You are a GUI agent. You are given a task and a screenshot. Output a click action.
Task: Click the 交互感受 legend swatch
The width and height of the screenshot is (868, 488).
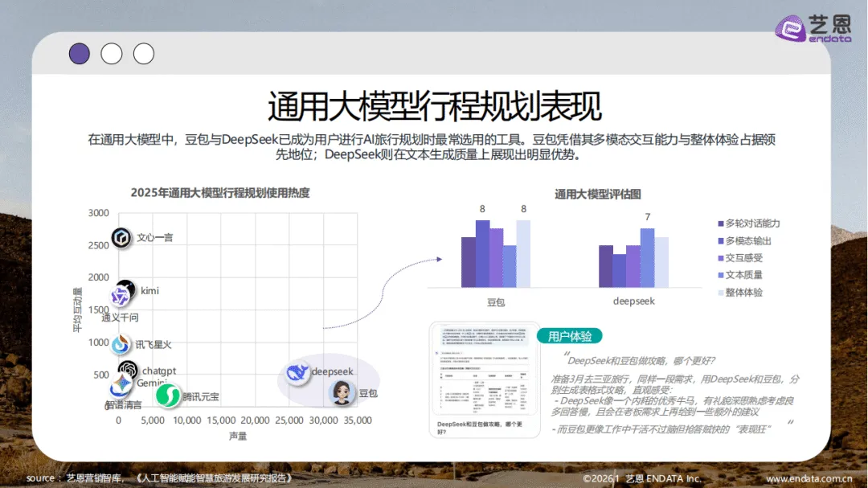coord(721,258)
